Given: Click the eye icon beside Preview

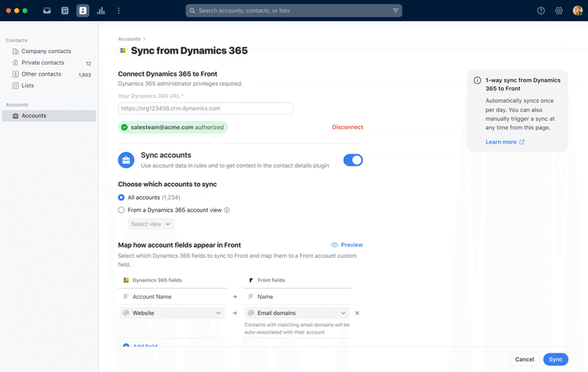Looking at the screenshot, I should (x=334, y=245).
